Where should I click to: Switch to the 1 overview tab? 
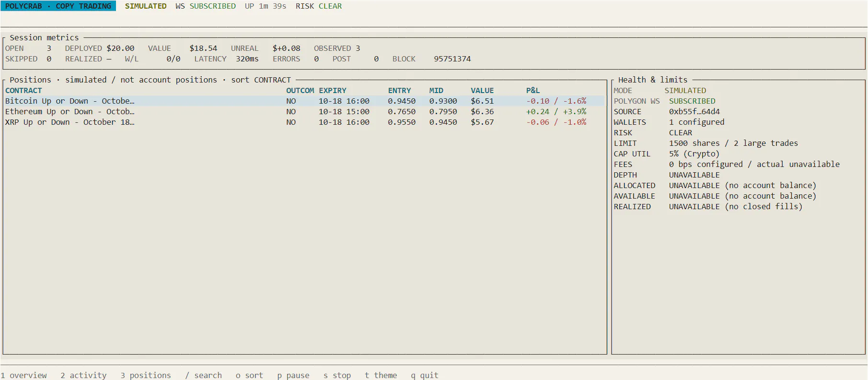coord(24,375)
